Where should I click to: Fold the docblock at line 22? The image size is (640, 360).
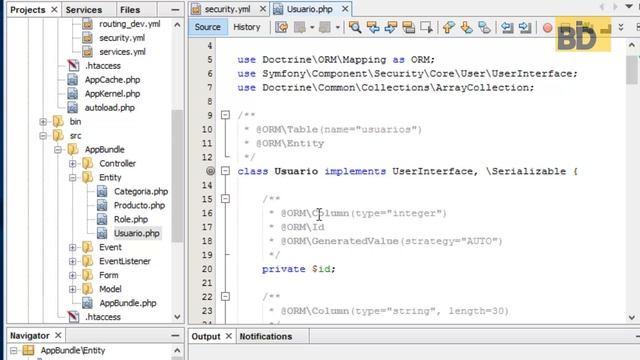tap(225, 296)
